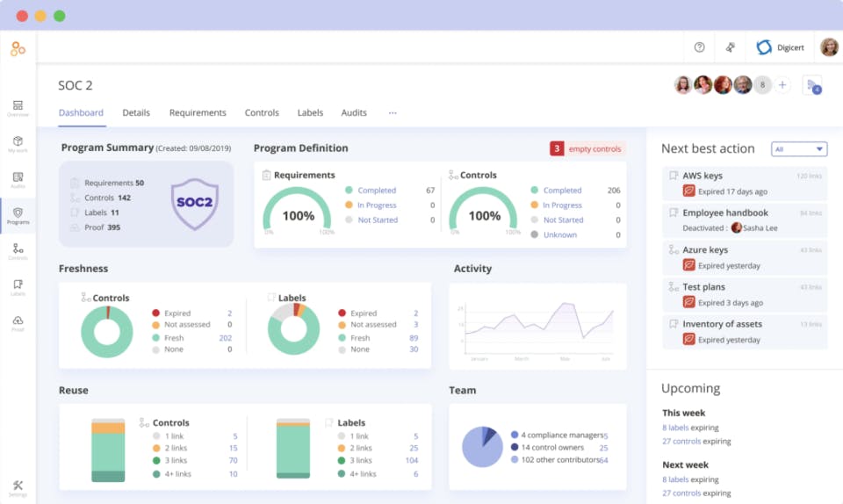The width and height of the screenshot is (843, 504).
Task: Open the Digicert organization switcher
Action: (780, 47)
